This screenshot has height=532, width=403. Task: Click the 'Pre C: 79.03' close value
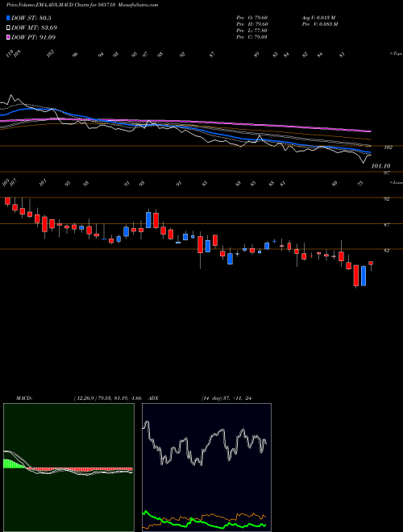click(252, 37)
